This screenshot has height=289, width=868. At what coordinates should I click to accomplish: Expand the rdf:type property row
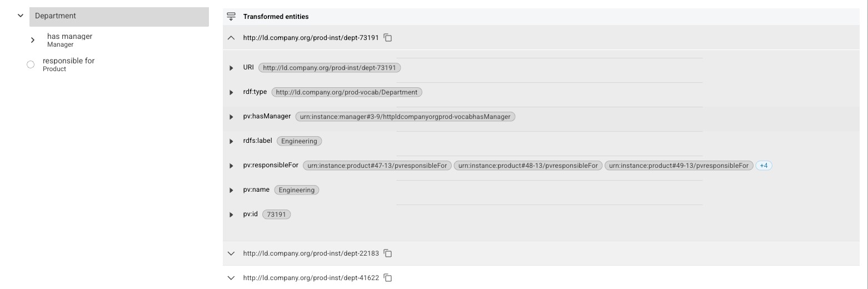232,92
